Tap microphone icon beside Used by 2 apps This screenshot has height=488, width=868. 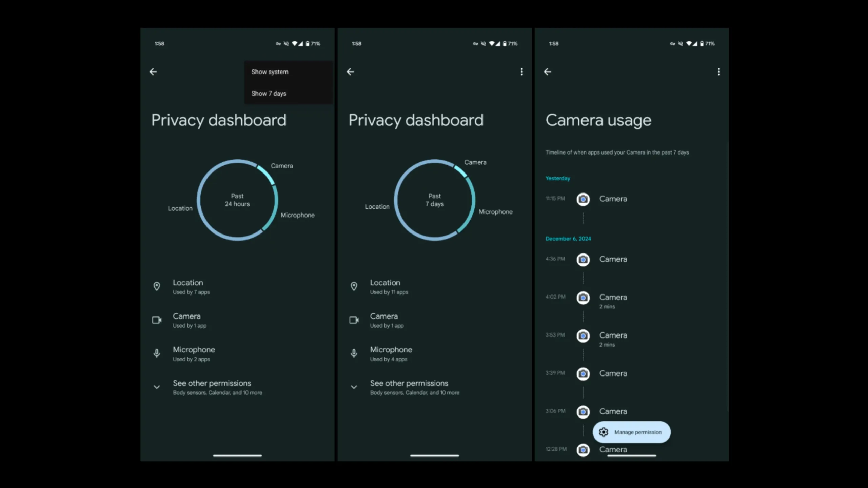[x=157, y=353]
